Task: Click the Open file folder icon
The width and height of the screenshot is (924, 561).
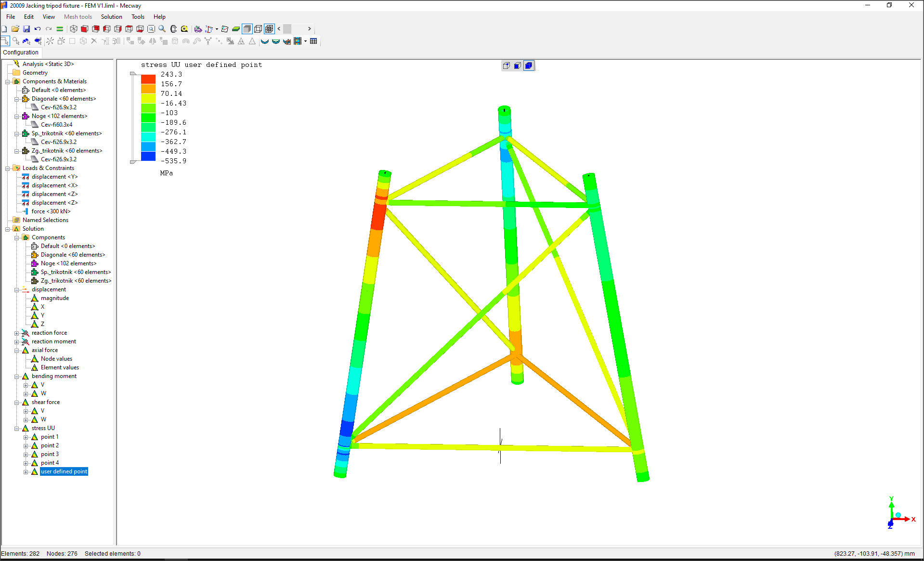Action: (15, 29)
